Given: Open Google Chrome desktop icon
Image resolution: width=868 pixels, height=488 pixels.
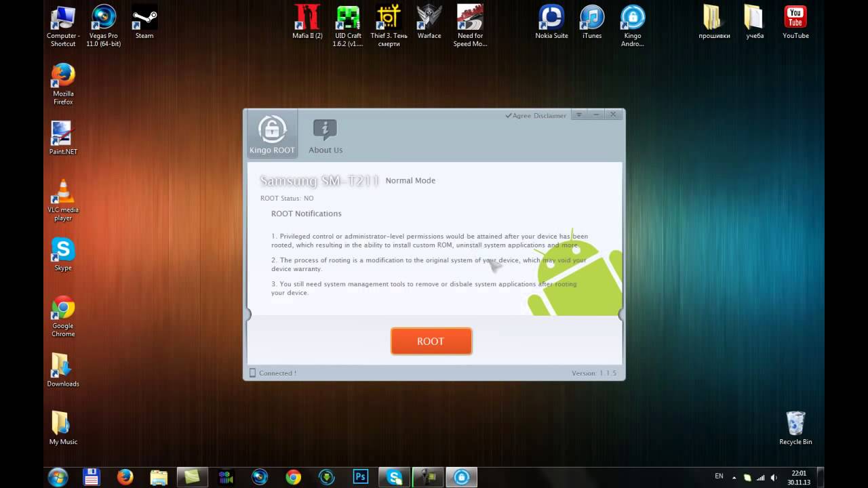Looking at the screenshot, I should click(63, 316).
